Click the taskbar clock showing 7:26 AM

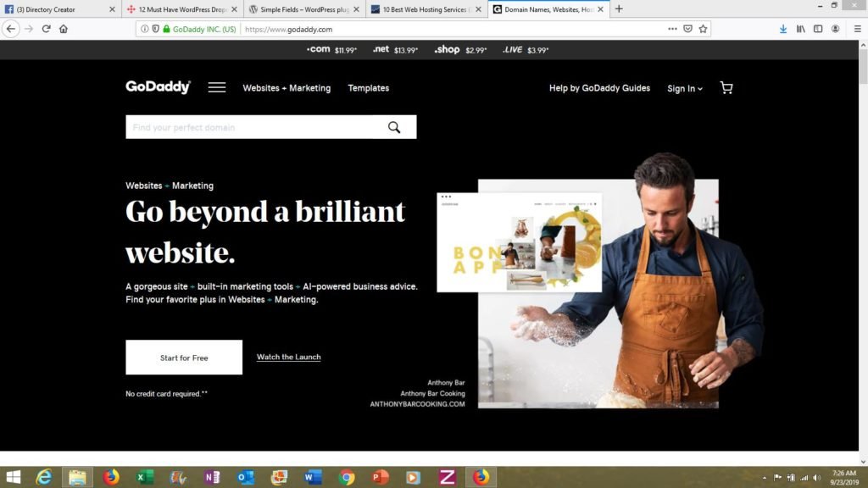[844, 478]
